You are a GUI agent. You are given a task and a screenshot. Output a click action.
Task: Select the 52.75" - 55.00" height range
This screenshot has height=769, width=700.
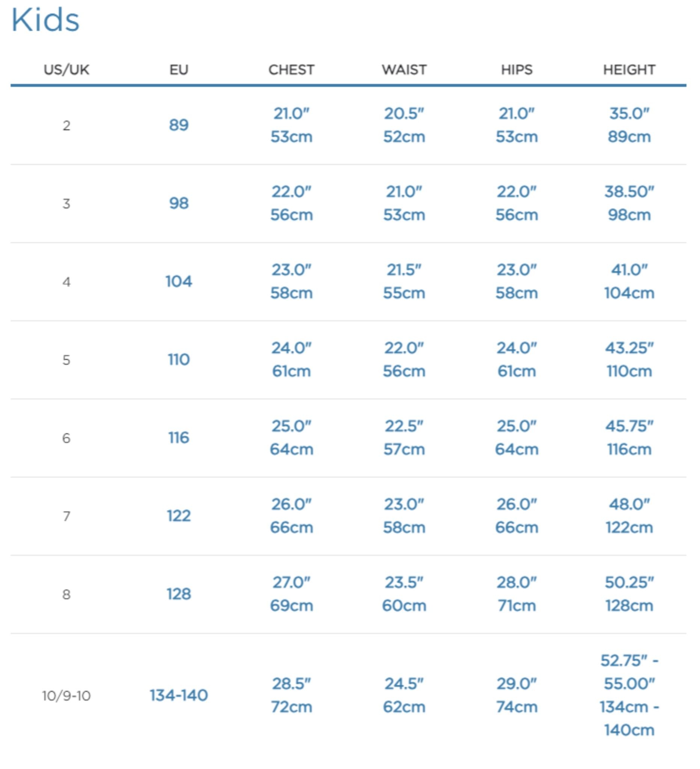pyautogui.click(x=629, y=672)
